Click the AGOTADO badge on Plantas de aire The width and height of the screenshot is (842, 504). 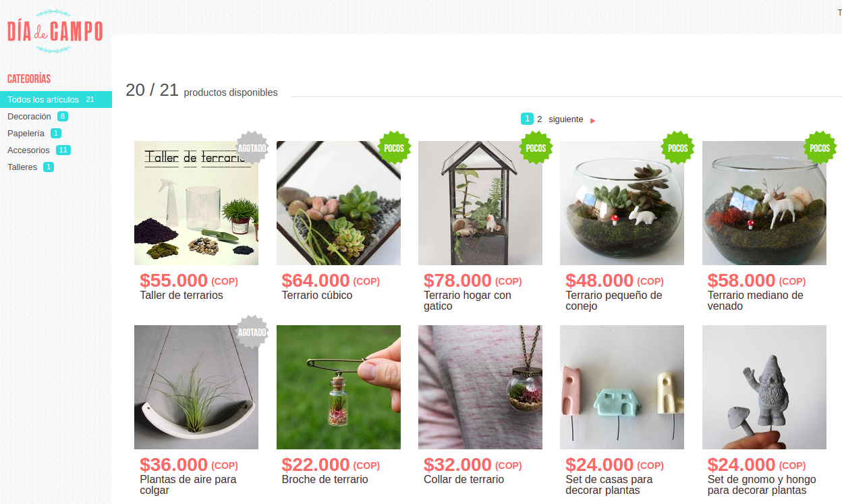[252, 332]
